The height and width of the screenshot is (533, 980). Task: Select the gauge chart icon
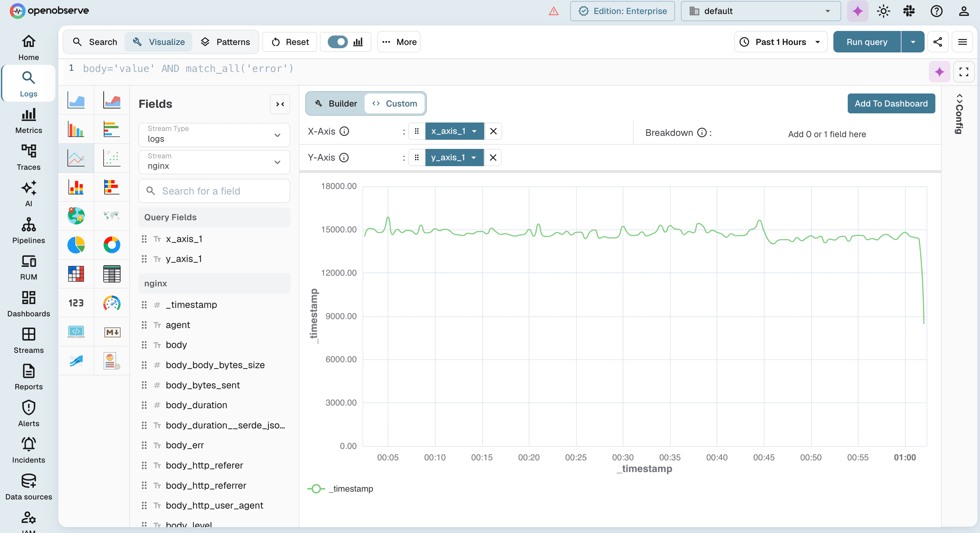[x=111, y=303]
